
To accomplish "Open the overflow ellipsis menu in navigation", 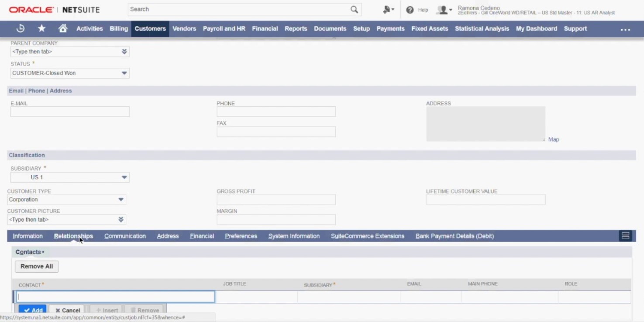I will tap(625, 29).
